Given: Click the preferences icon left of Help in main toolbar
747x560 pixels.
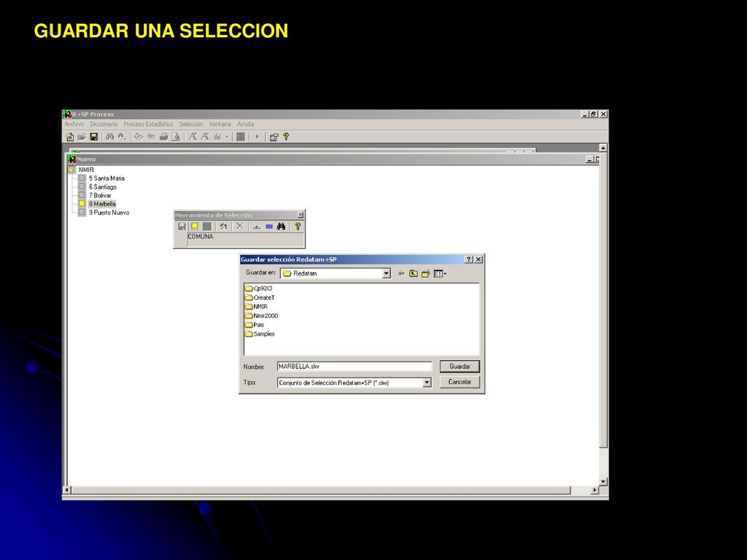Looking at the screenshot, I should click(x=274, y=137).
